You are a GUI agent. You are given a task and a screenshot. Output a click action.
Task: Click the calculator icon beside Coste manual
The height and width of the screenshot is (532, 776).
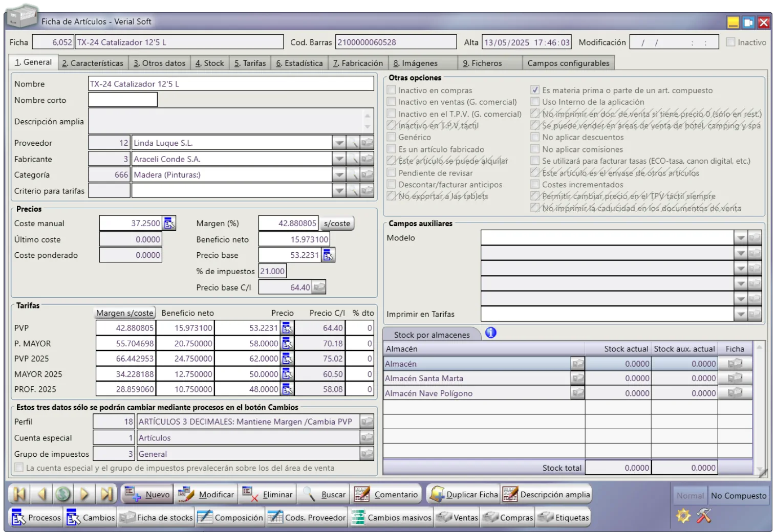tap(169, 224)
